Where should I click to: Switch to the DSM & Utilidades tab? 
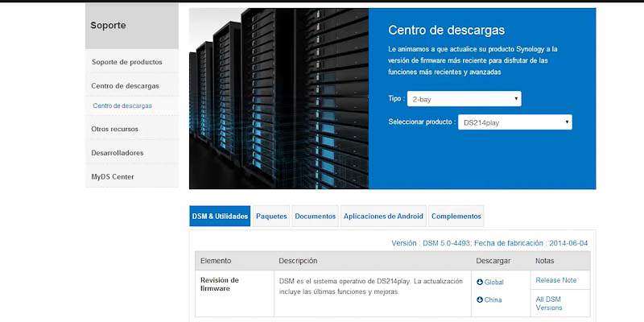point(220,216)
